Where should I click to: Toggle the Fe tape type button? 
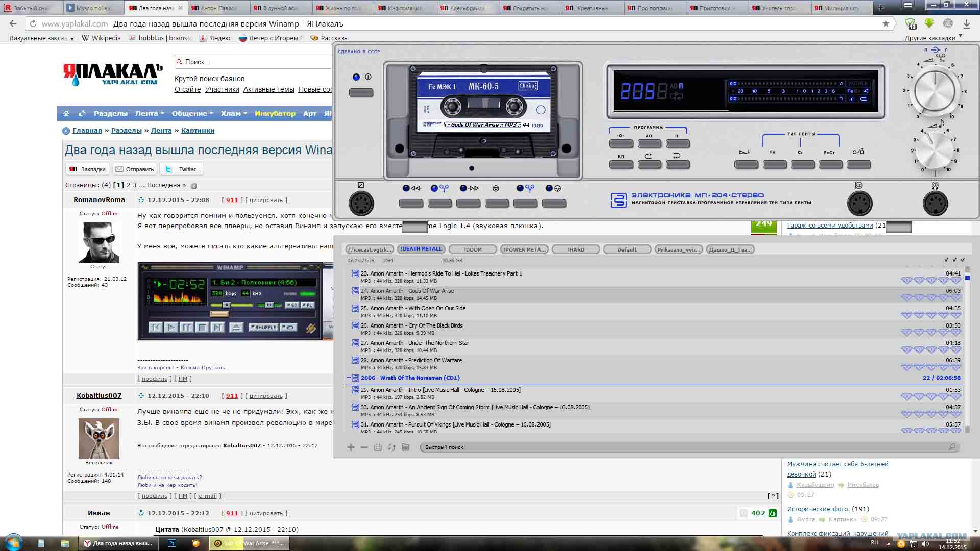coord(774,164)
